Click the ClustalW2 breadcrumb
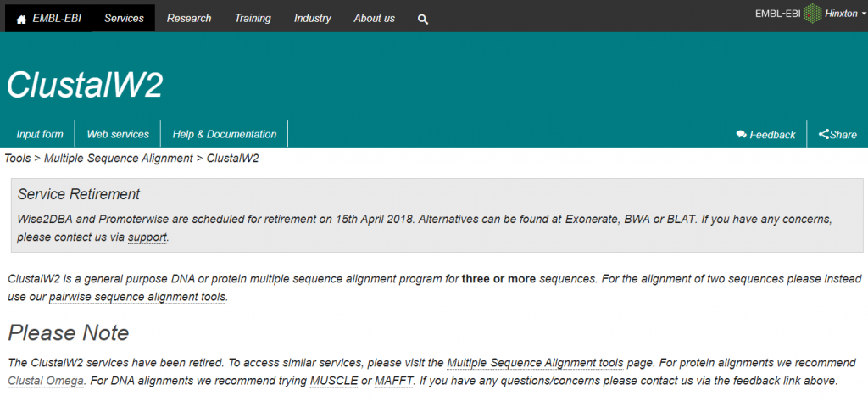 coord(232,159)
